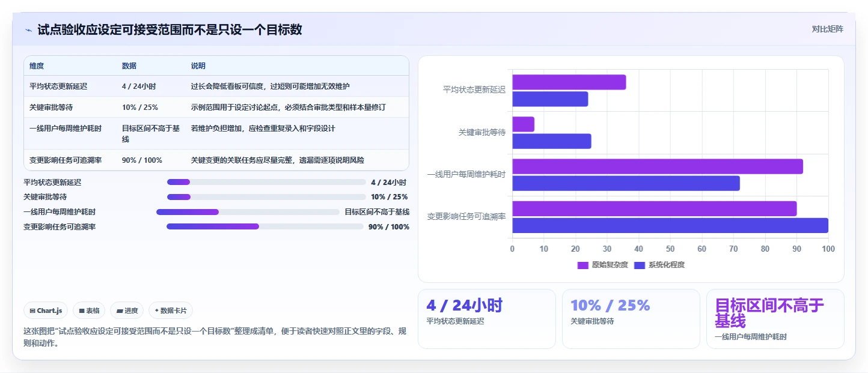Image resolution: width=868 pixels, height=373 pixels.
Task: Click chart axis label 关键审批等待
Action: pos(482,132)
